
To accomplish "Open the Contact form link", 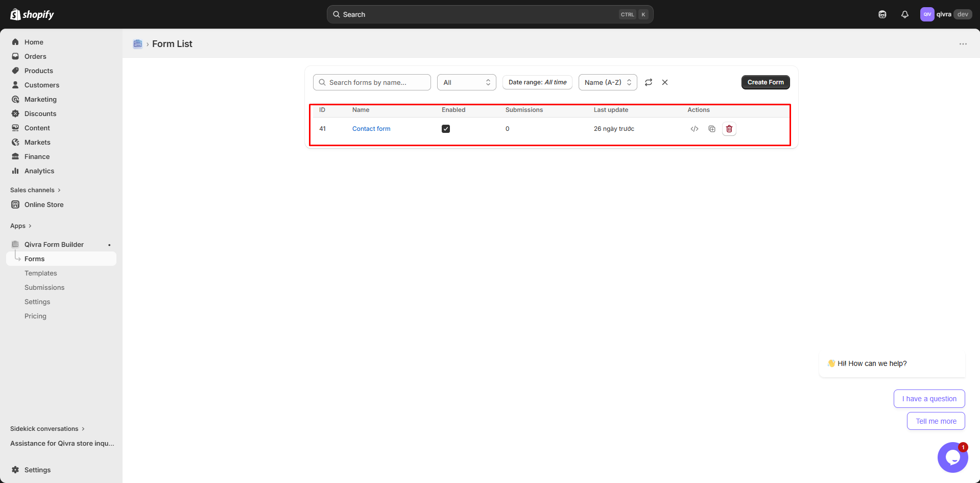I will 371,129.
